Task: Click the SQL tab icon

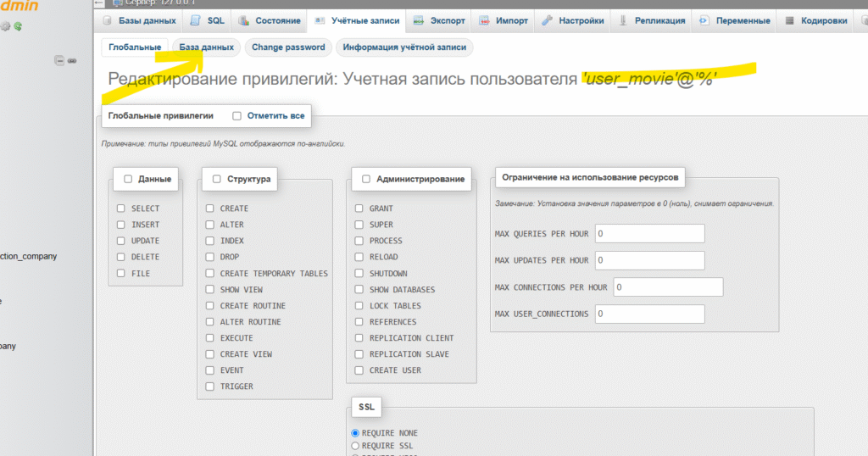Action: (195, 20)
